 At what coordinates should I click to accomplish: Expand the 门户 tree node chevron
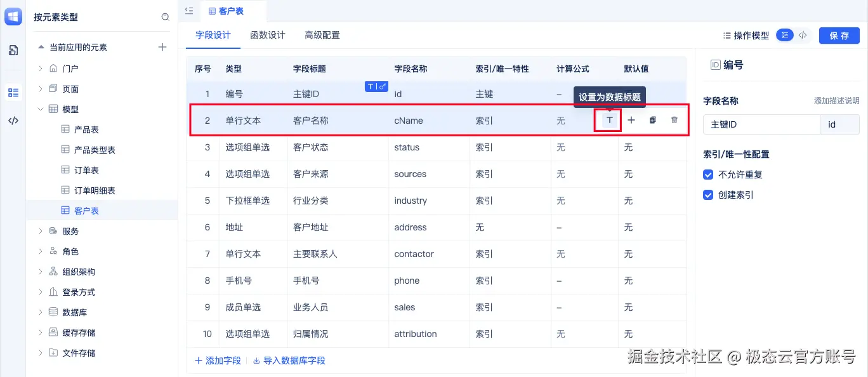coord(41,68)
